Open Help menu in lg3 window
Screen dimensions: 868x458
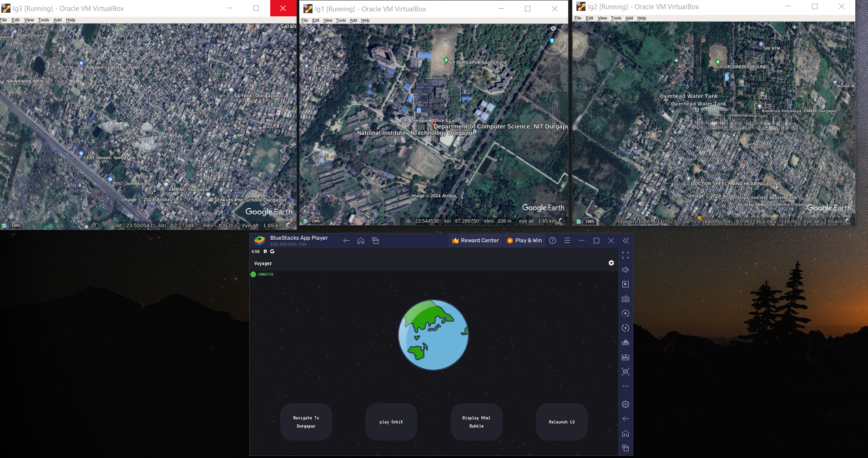point(71,20)
